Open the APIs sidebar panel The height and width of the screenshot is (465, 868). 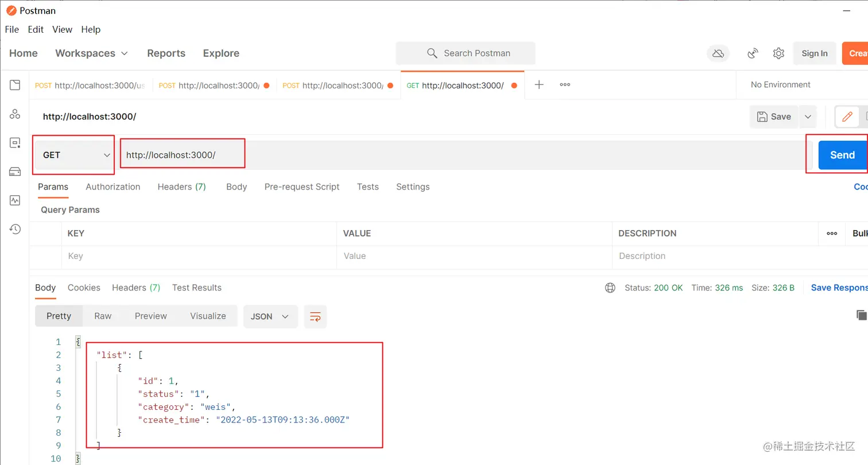click(15, 114)
